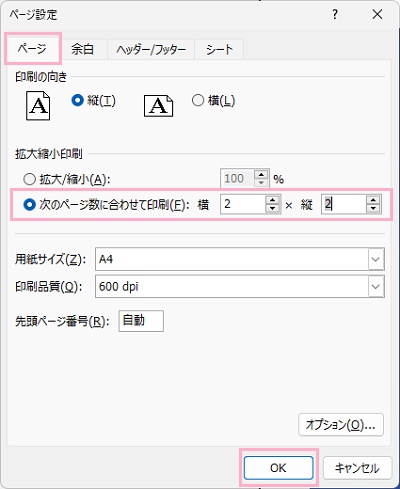Image resolution: width=400 pixels, height=489 pixels.
Task: Click the portrait page icon
Action: (x=38, y=106)
